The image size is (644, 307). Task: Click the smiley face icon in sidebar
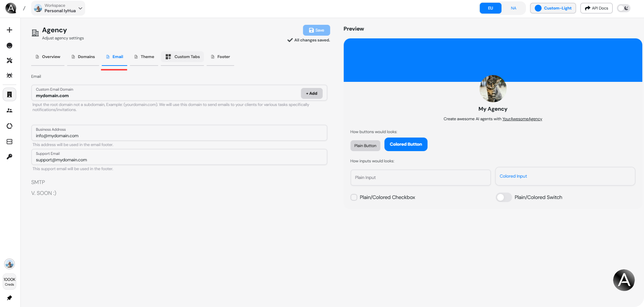(9, 45)
